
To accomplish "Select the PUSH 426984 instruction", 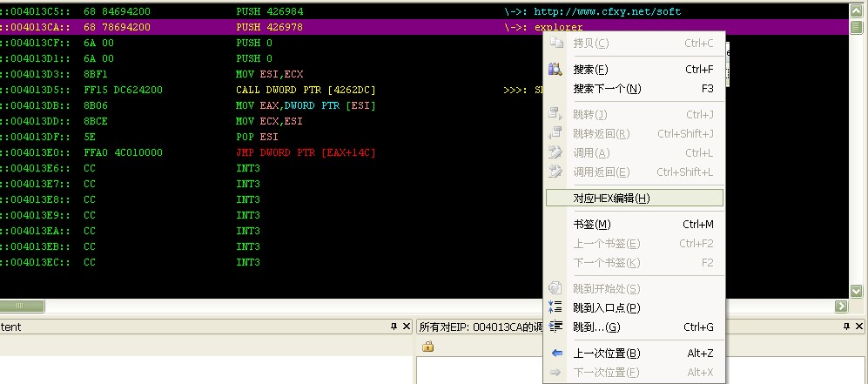I will point(270,11).
